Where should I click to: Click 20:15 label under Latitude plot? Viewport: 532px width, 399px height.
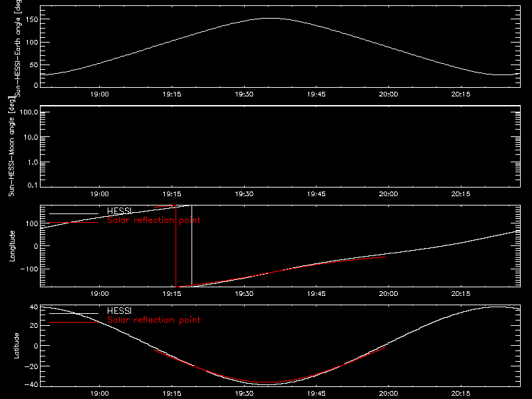(x=460, y=394)
